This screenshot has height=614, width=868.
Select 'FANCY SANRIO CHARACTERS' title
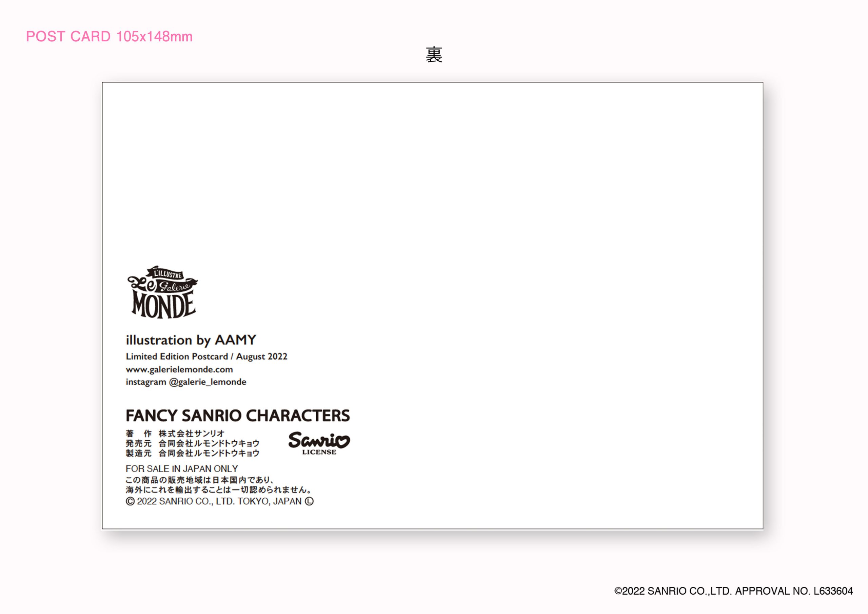tap(238, 416)
